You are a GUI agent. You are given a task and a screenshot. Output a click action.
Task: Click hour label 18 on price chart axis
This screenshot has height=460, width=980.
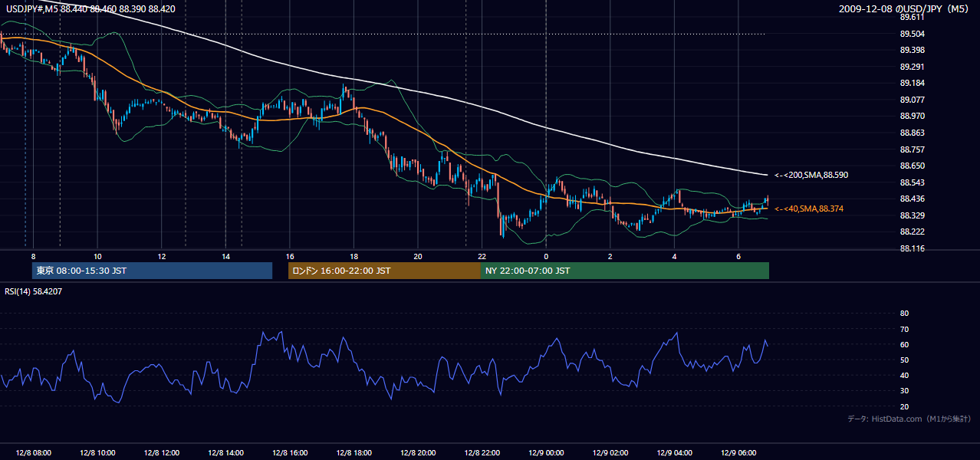pyautogui.click(x=354, y=256)
